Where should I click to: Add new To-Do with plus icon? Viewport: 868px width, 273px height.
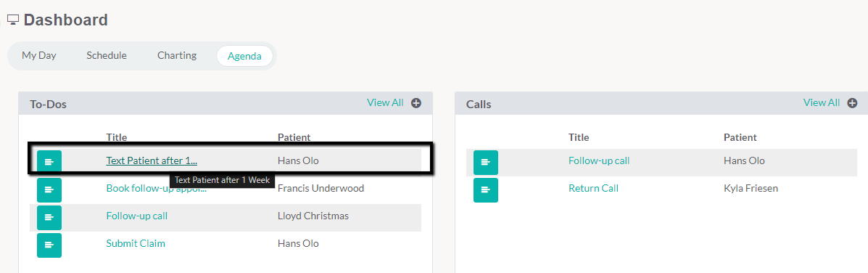coord(416,103)
